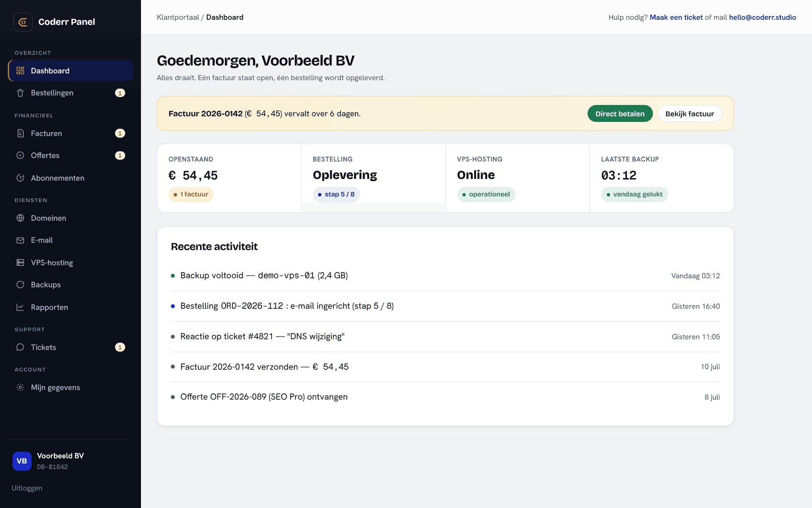
Task: Click the Voorbeeld BV account name
Action: pyautogui.click(x=60, y=456)
